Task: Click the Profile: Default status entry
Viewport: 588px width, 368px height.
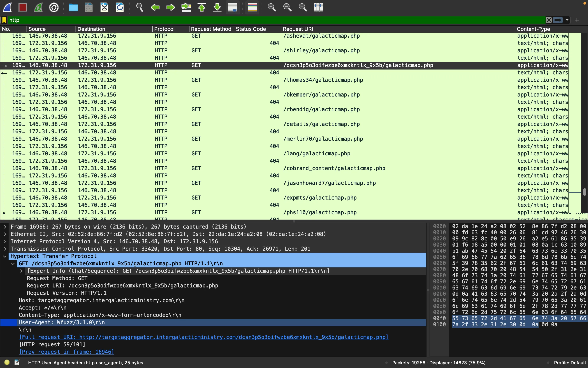Action: [570, 363]
